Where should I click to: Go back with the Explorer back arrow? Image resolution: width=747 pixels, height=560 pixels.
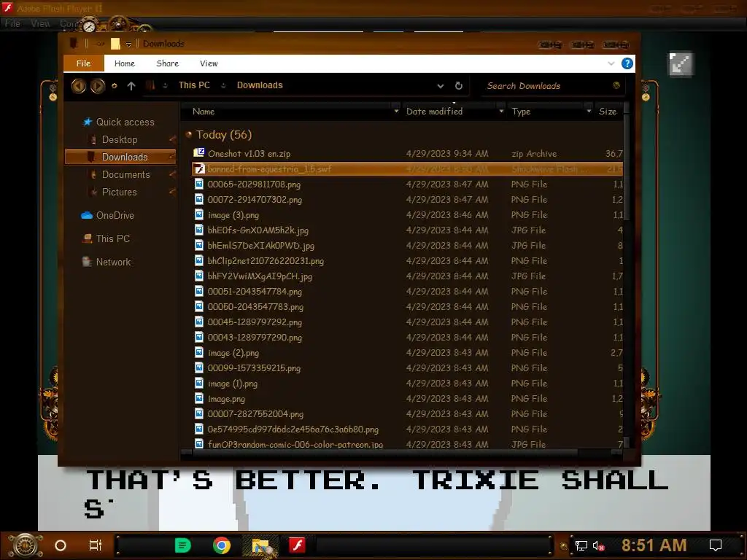[79, 86]
